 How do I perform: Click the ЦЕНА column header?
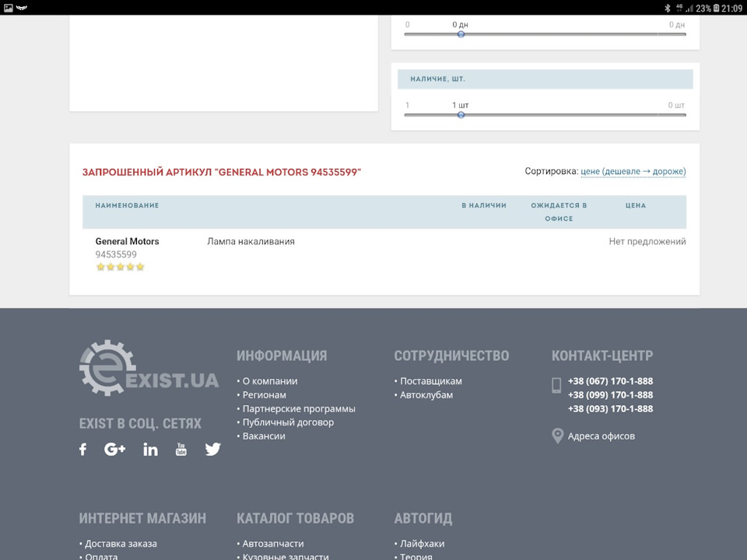click(636, 205)
